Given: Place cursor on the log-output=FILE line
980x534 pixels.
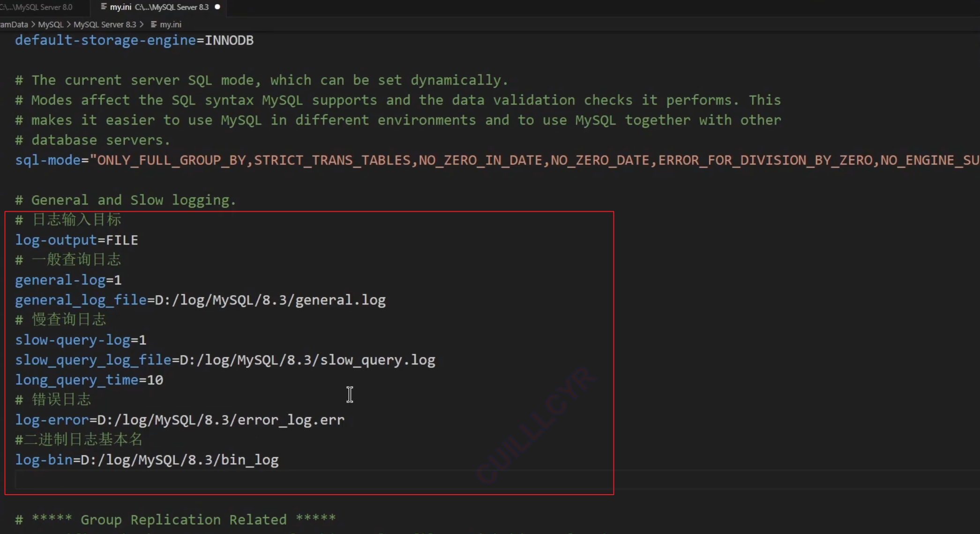Looking at the screenshot, I should click(77, 240).
